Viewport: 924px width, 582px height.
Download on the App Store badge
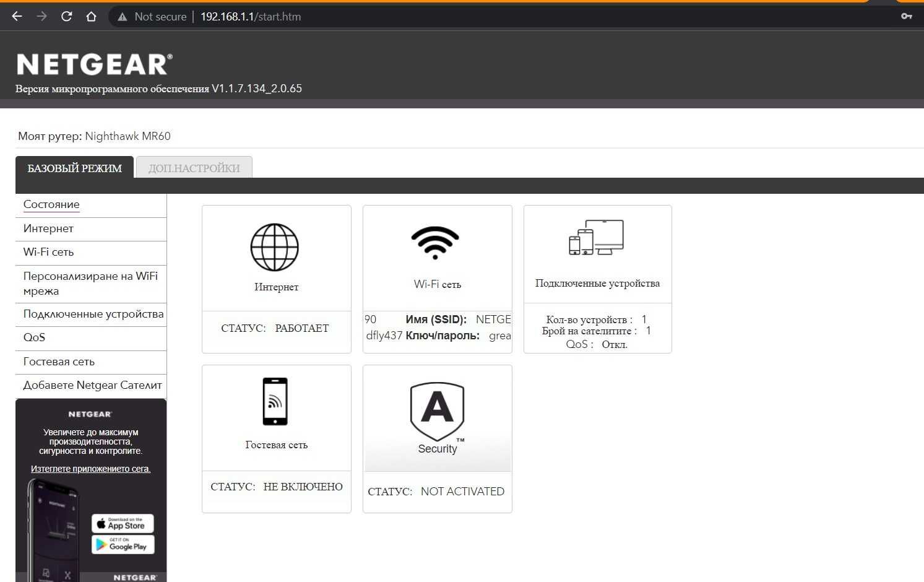[123, 523]
